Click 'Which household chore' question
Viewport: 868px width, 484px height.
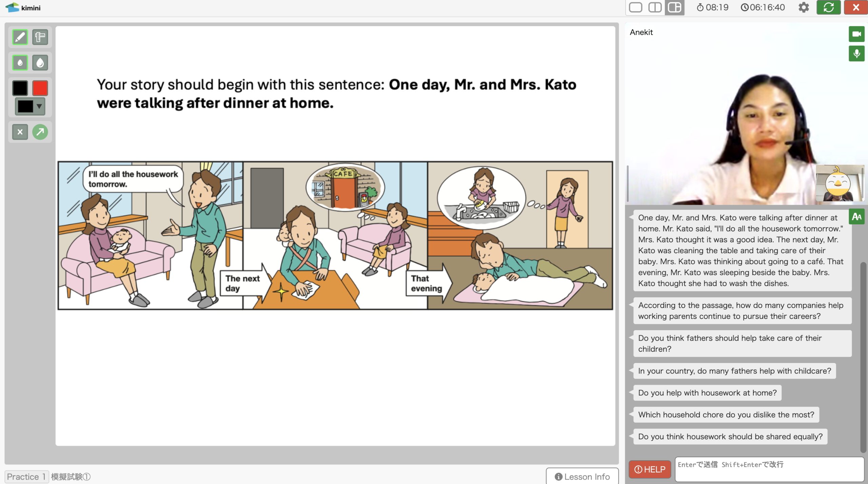click(x=726, y=415)
